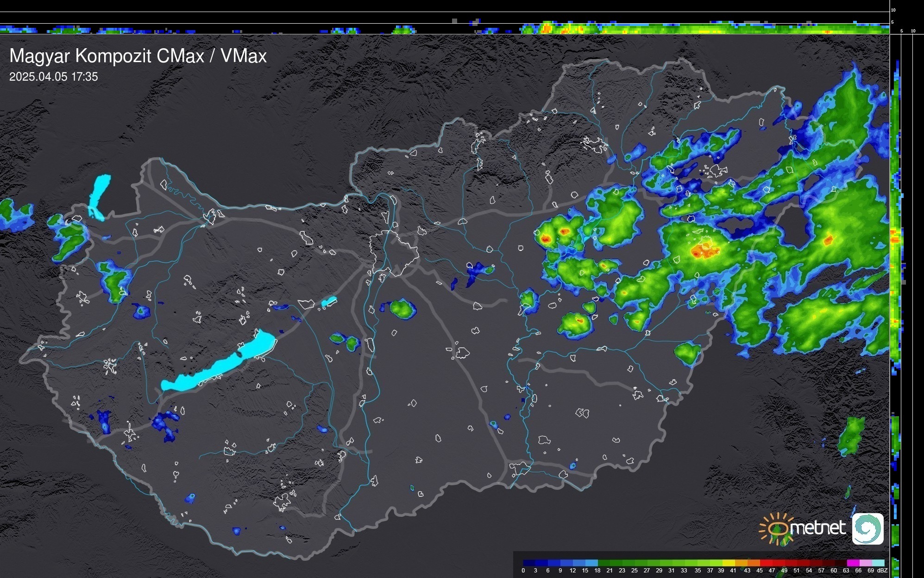Click the metnet wordmark text
The image size is (924, 578).
pyautogui.click(x=817, y=528)
